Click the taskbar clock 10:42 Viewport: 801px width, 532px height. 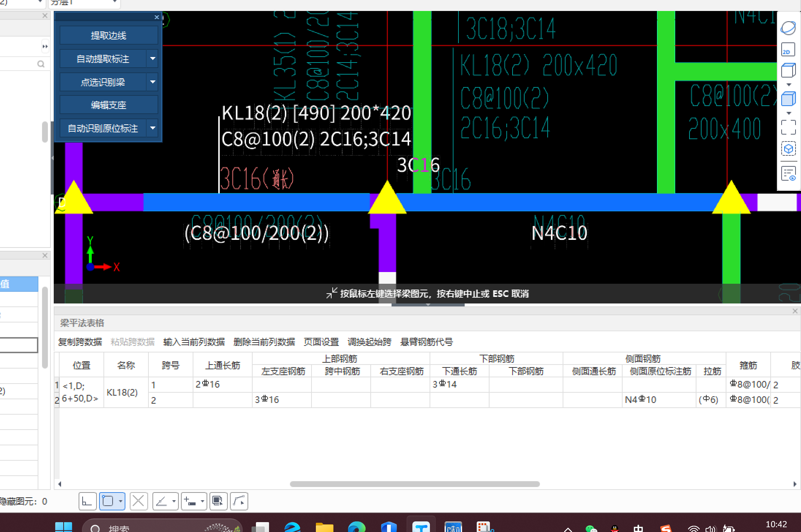(x=776, y=525)
